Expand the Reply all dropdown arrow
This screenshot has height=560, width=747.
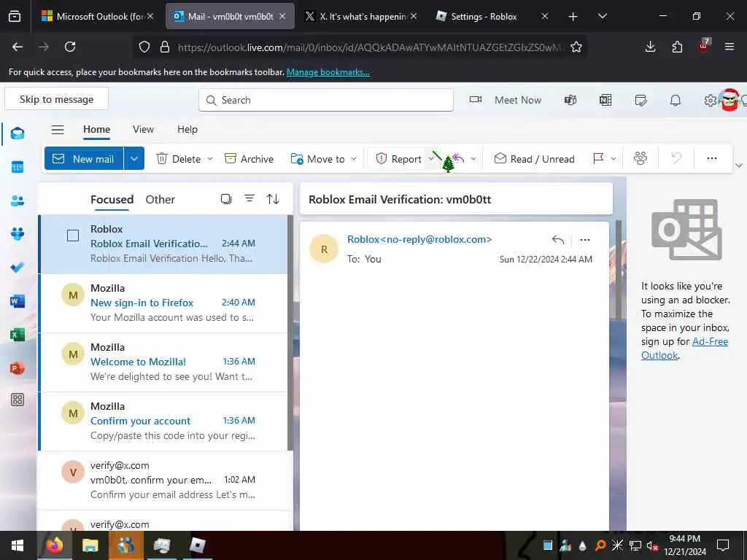tap(473, 158)
